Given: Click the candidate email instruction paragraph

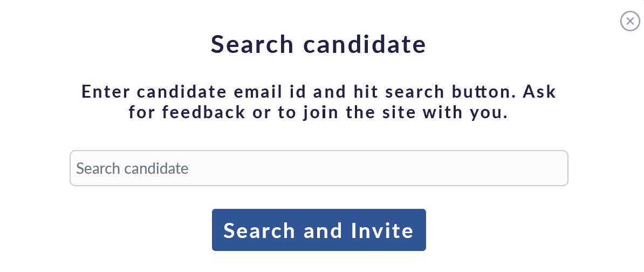Looking at the screenshot, I should tap(318, 103).
